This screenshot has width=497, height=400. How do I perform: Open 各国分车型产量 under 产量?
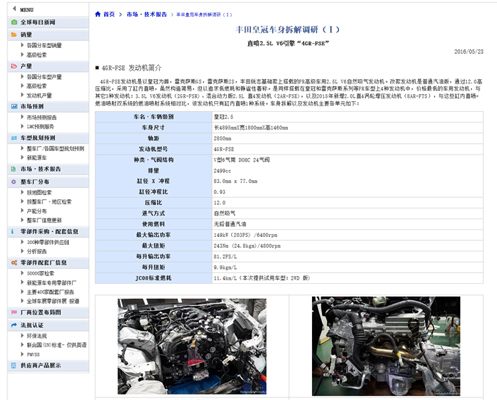[x=44, y=77]
